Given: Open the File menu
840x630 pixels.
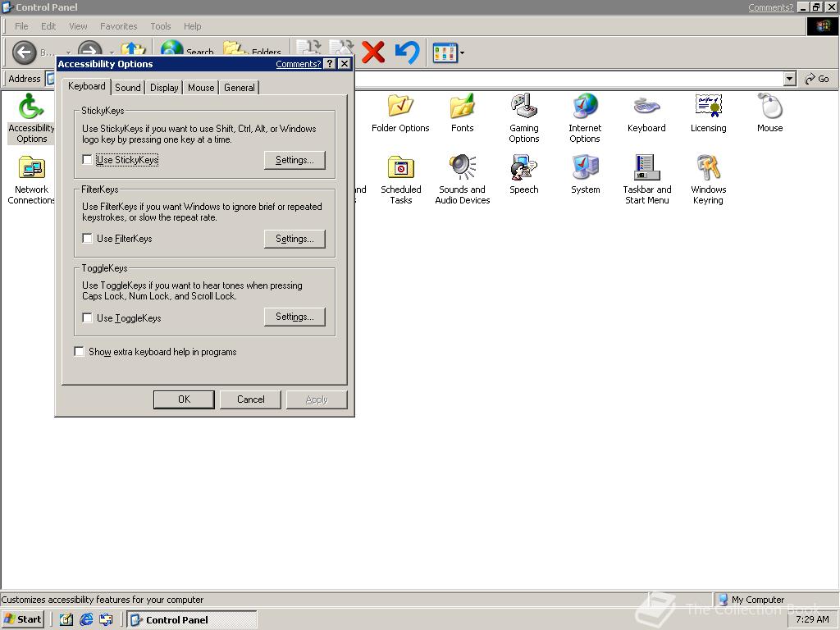Looking at the screenshot, I should pyautogui.click(x=21, y=26).
